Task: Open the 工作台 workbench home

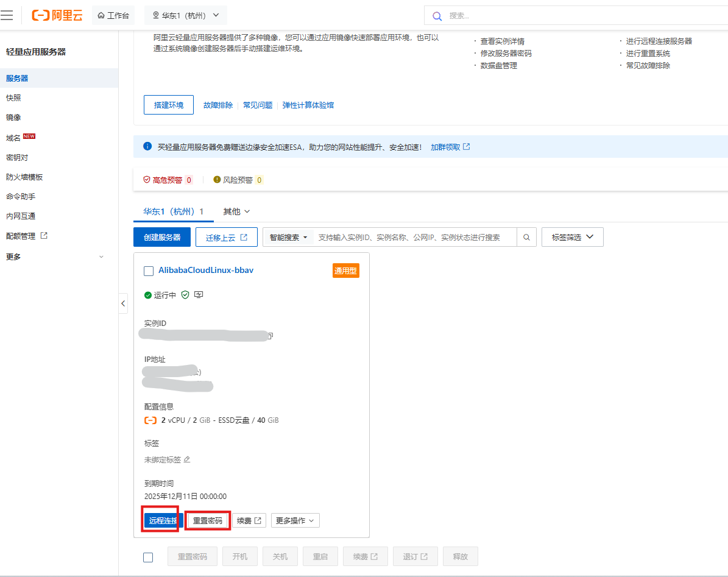Action: click(113, 15)
